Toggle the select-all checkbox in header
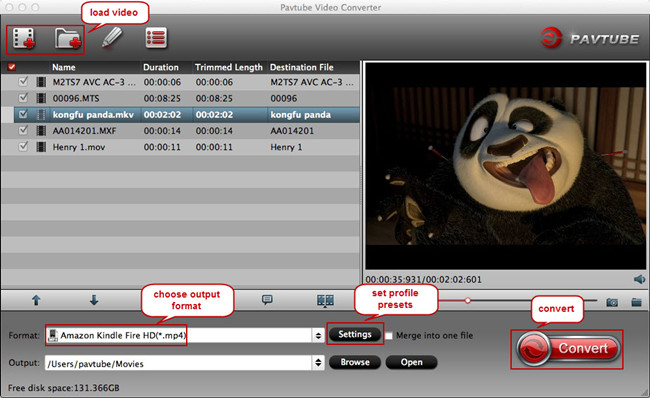Screen dimensions: 650x398 [12, 67]
